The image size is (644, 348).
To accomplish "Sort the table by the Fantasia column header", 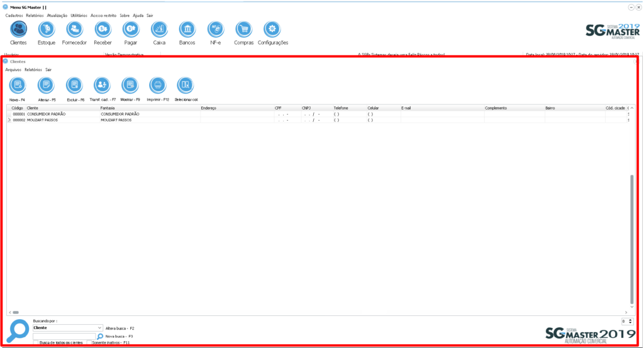I will point(149,108).
